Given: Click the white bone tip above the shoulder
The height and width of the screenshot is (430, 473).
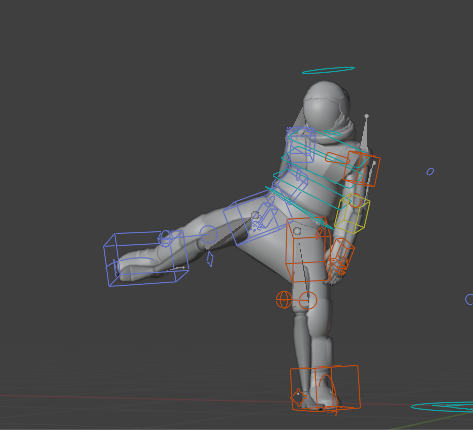Looking at the screenshot, I should [366, 116].
